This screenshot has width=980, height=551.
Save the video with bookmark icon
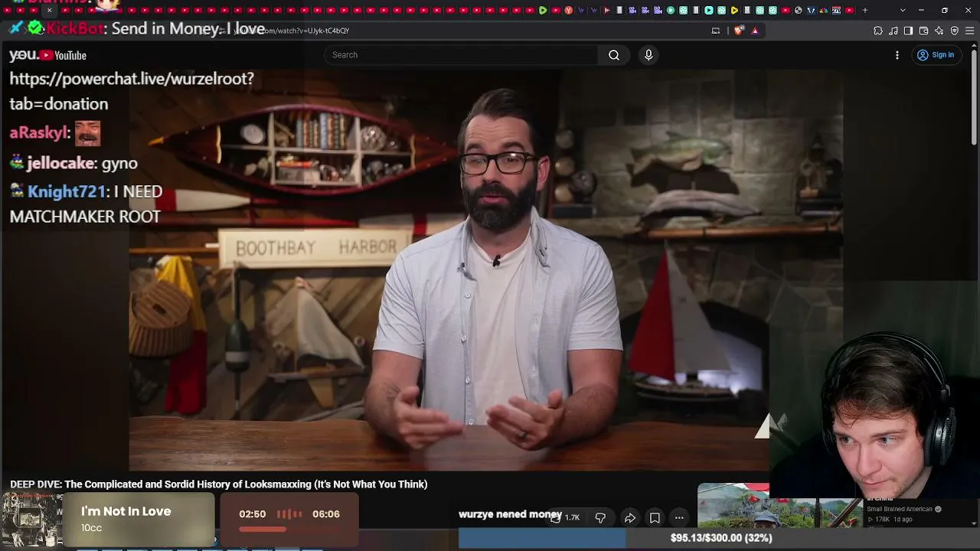point(655,518)
